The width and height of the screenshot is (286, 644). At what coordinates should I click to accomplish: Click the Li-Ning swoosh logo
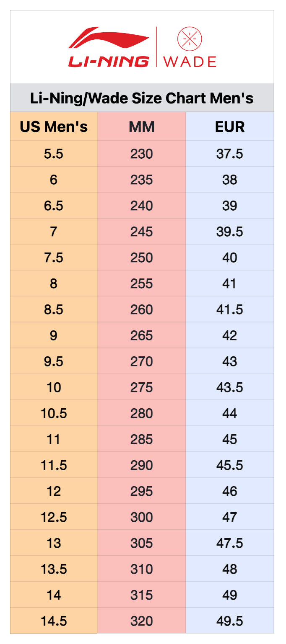[x=108, y=39]
